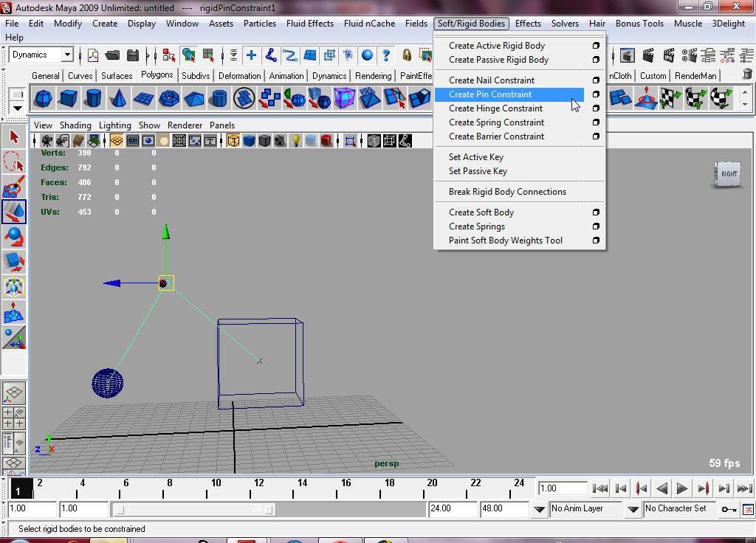Toggle wireframe cube display in panel toolbar
The width and height of the screenshot is (756, 543).
pyautogui.click(x=233, y=141)
